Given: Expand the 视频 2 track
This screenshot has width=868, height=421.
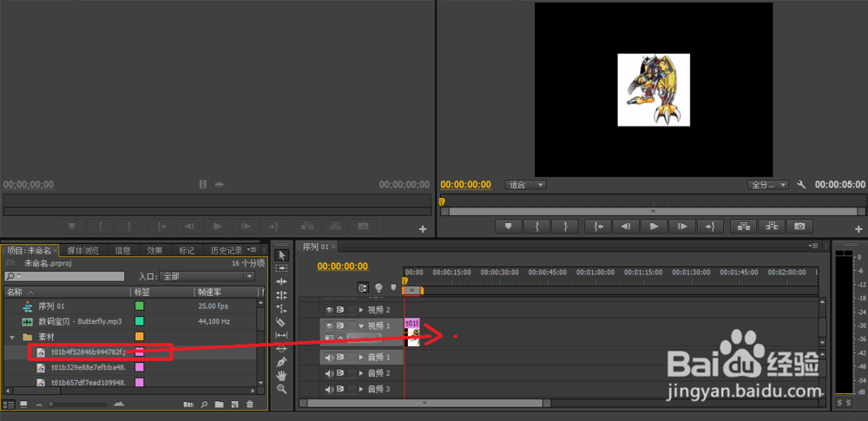Looking at the screenshot, I should 362,310.
